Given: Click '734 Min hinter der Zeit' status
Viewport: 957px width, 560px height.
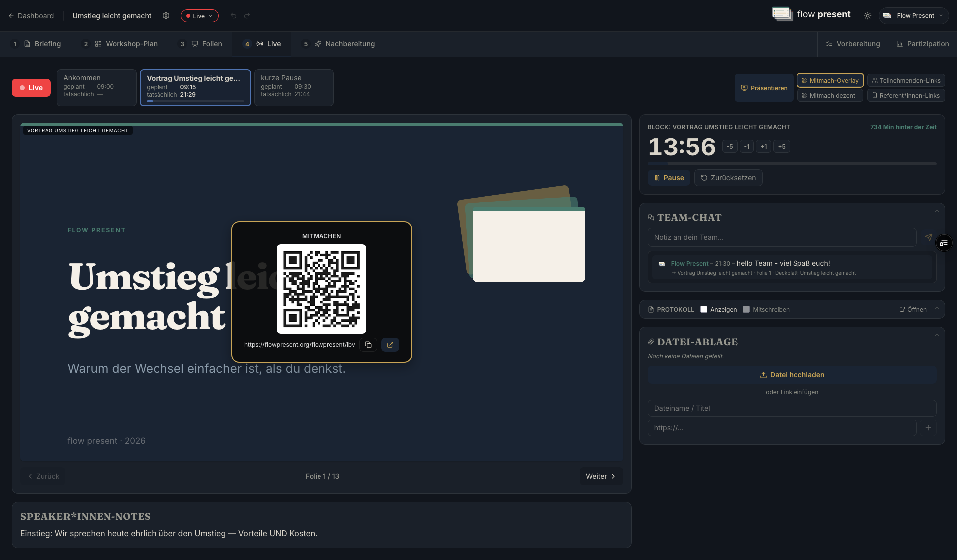Looking at the screenshot, I should [903, 127].
